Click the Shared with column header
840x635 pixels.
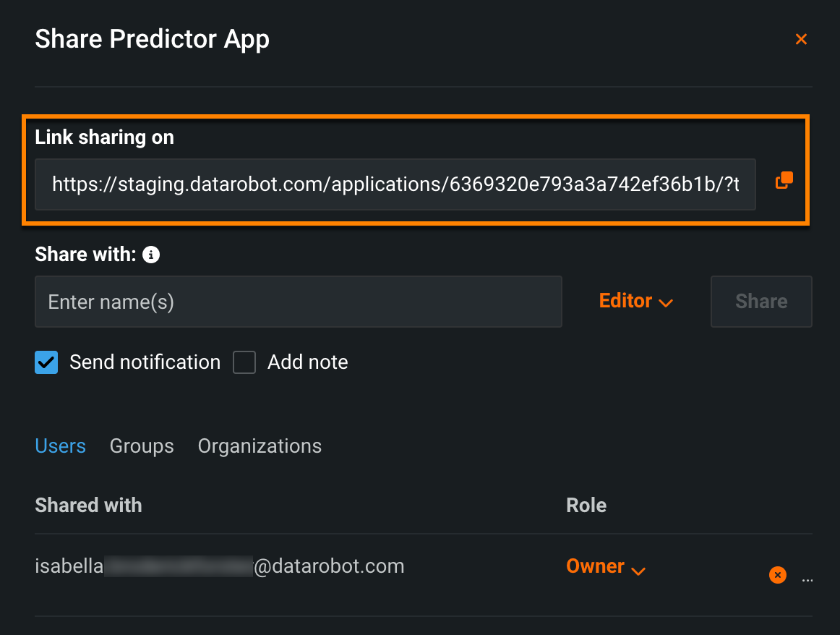coord(88,505)
